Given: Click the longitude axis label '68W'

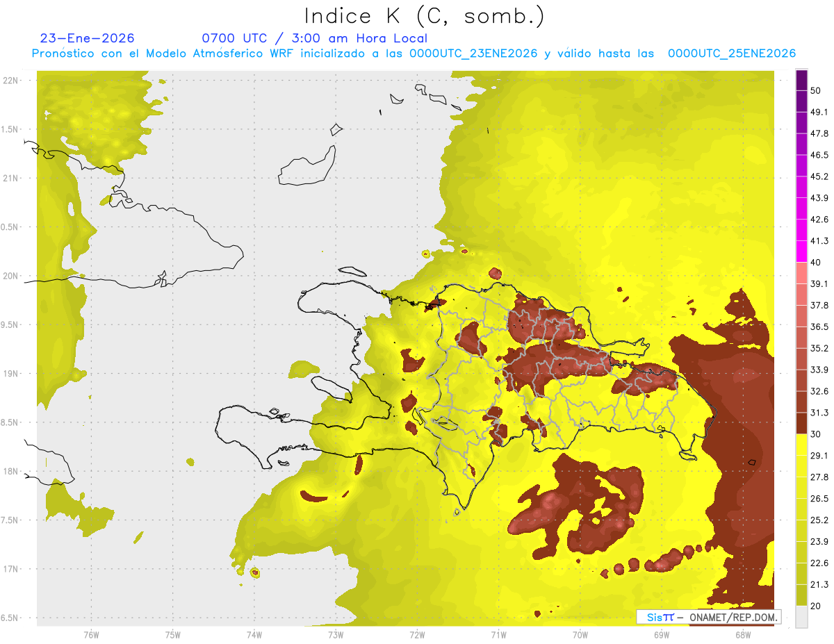Looking at the screenshot, I should pos(742,635).
